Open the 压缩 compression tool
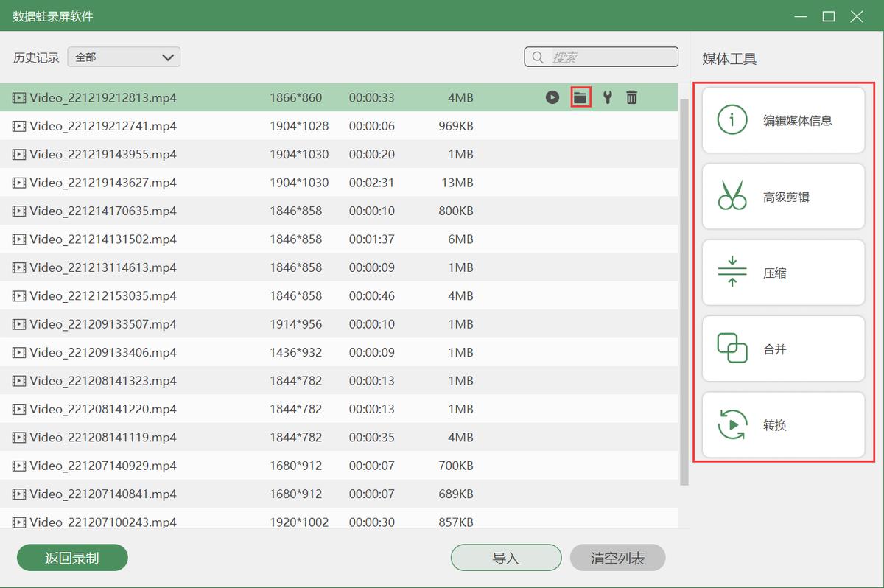 tap(782, 272)
